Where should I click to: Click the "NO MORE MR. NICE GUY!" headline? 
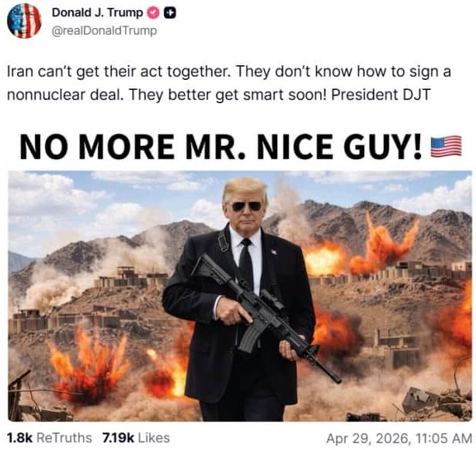tap(221, 147)
